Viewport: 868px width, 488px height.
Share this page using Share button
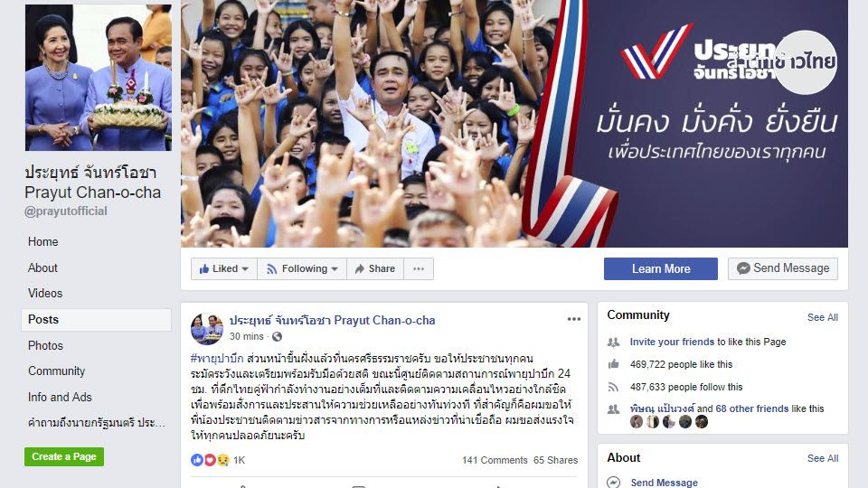(x=374, y=269)
